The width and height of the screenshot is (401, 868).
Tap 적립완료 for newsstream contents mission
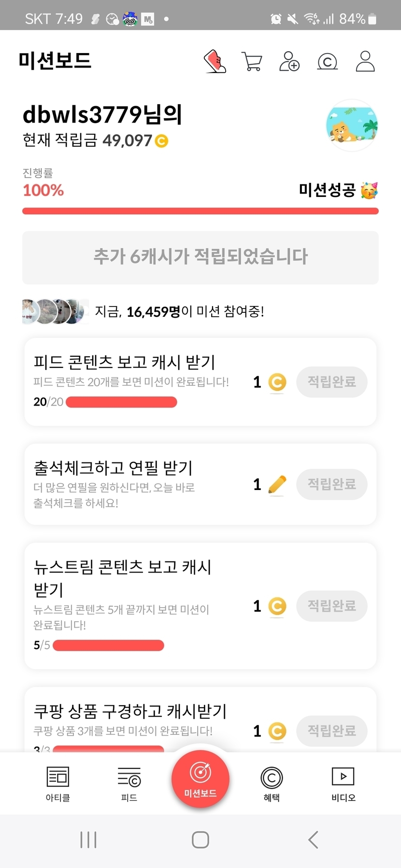pyautogui.click(x=332, y=606)
